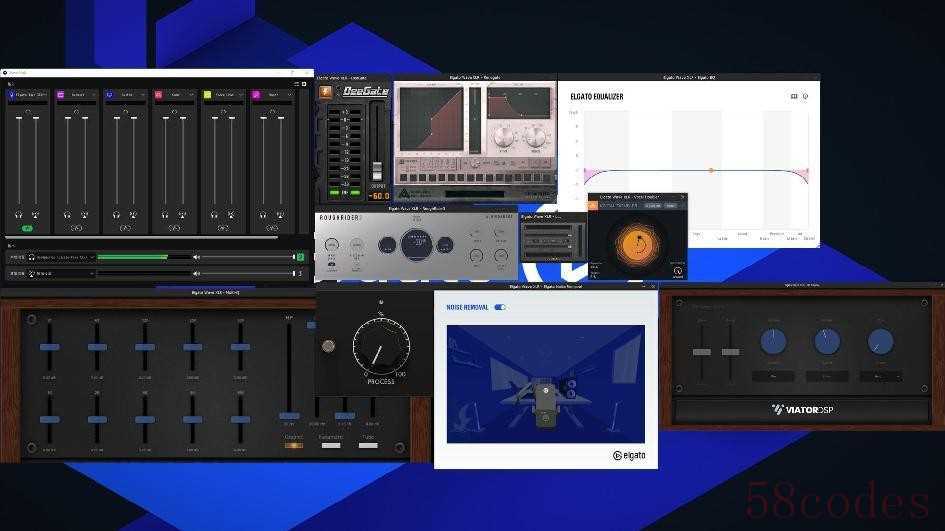Mute the monitor mix output speaker icon
The width and height of the screenshot is (945, 531).
(196, 257)
